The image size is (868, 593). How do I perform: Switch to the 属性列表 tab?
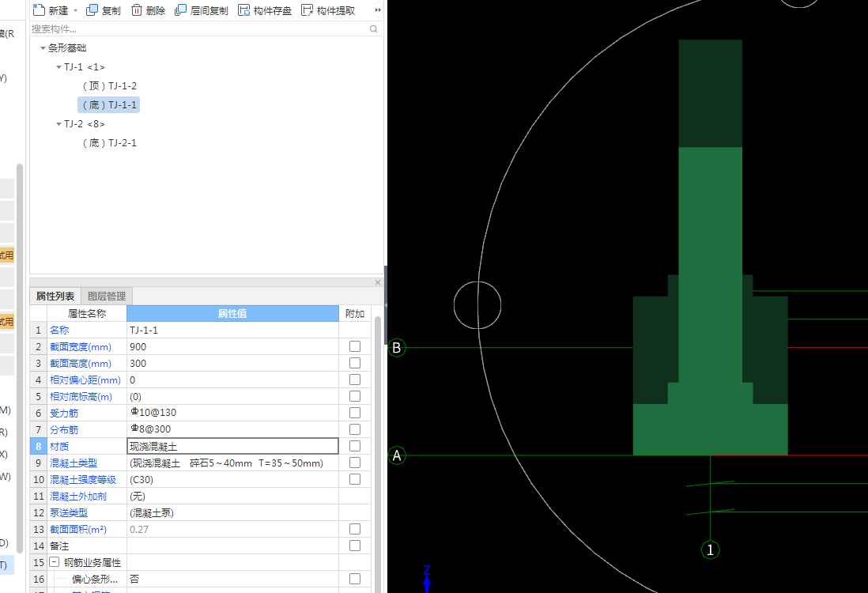coord(55,296)
